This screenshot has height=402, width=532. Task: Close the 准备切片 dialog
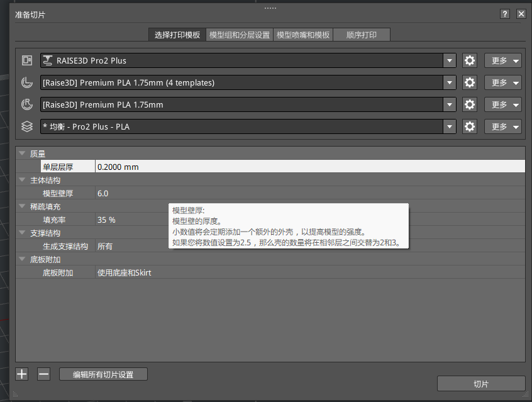[x=521, y=14]
